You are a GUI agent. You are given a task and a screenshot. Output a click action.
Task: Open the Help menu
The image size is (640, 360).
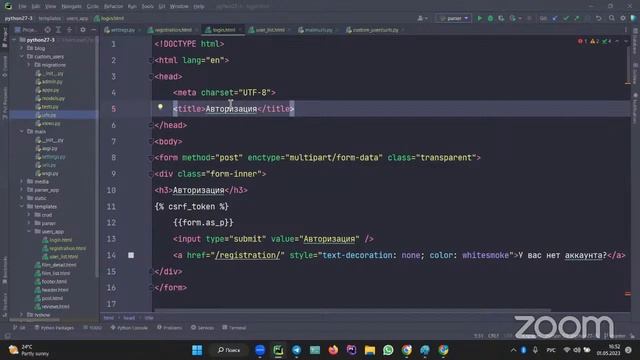(199, 6)
